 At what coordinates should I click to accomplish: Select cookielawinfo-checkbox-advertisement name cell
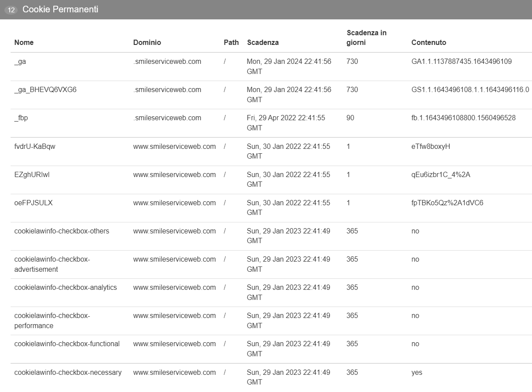[x=52, y=264]
